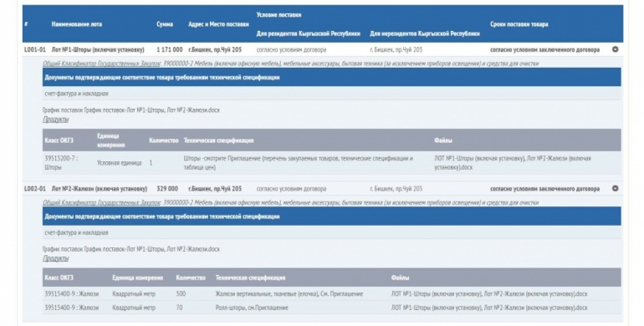This screenshot has width=644, height=326.
Task: Click the quantity value 70
Action: click(x=180, y=308)
